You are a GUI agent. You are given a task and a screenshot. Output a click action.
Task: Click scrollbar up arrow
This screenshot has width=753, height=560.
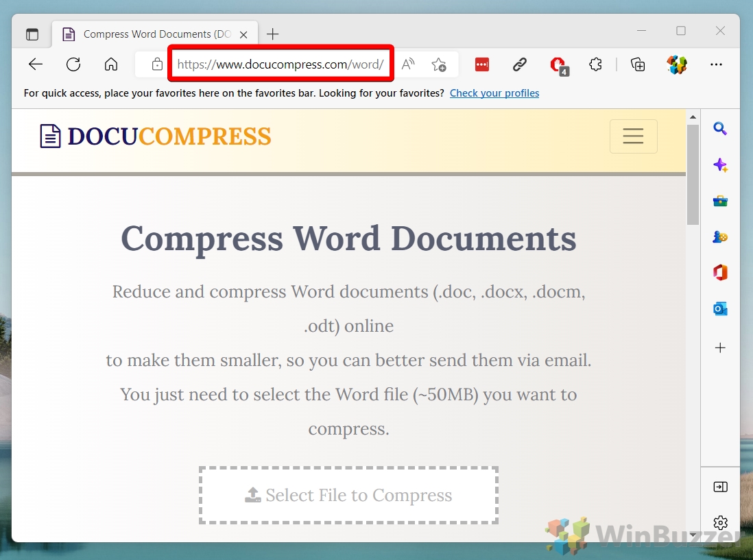coord(693,117)
